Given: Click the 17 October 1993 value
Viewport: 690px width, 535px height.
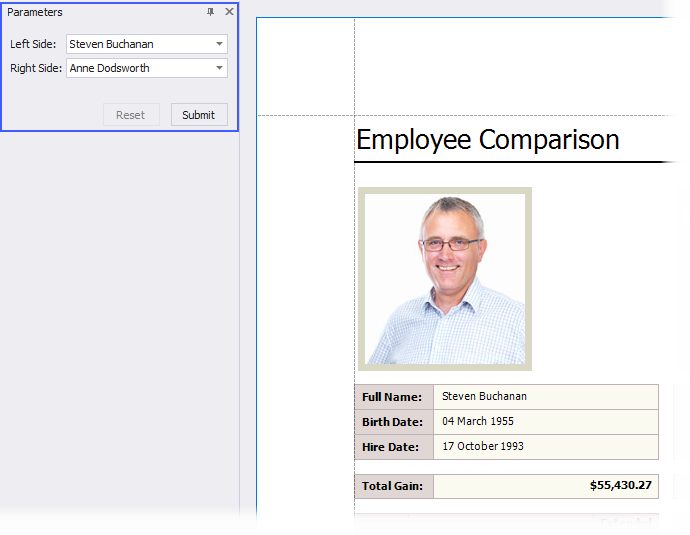Looking at the screenshot, I should point(483,447).
